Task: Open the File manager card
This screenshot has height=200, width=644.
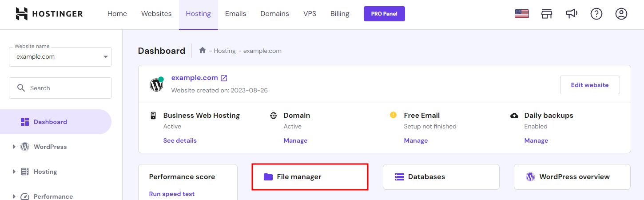Action: 310,177
